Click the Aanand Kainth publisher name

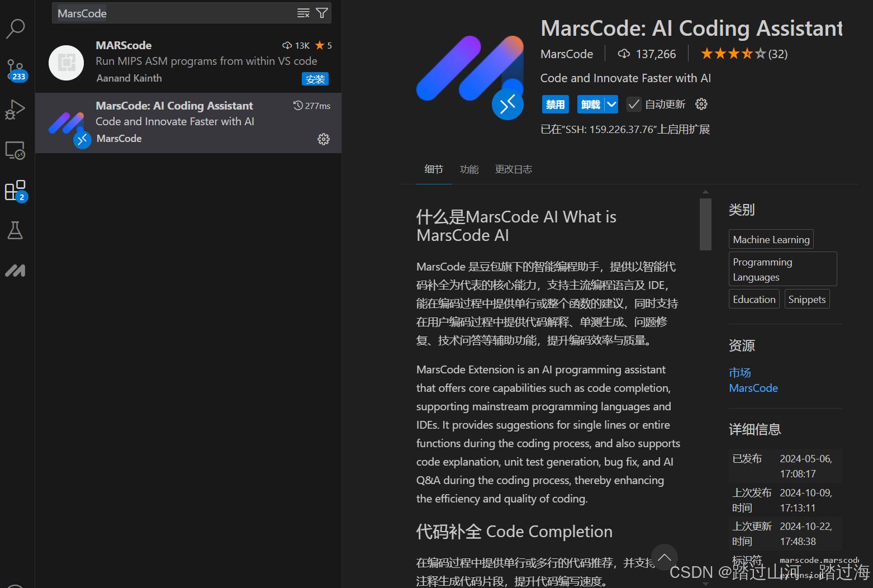coord(129,78)
